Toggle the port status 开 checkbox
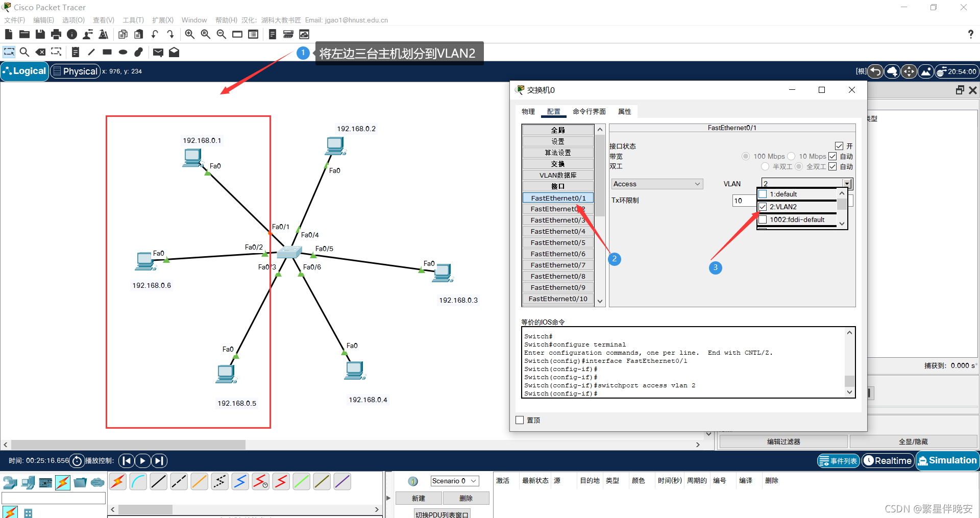This screenshot has width=980, height=518. pos(839,146)
